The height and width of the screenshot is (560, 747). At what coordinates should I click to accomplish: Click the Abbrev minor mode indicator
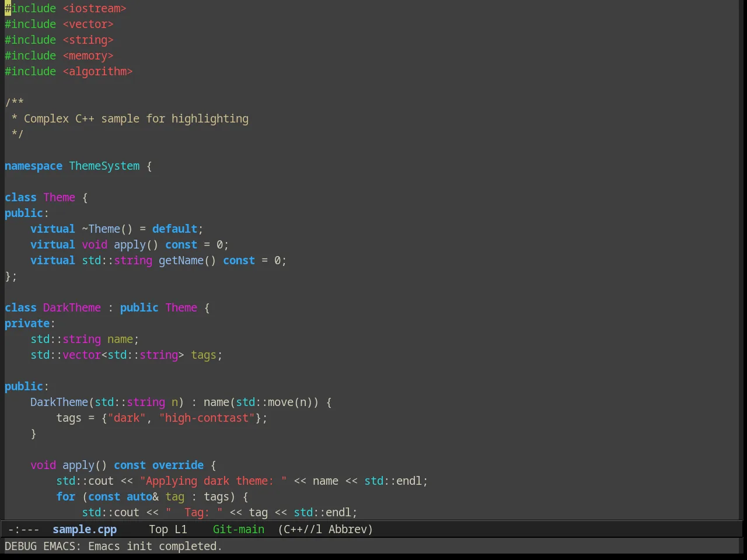(x=348, y=529)
